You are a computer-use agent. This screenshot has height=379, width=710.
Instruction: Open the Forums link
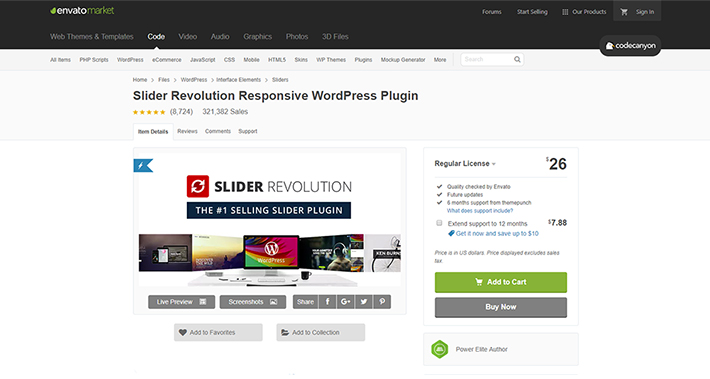click(x=491, y=12)
